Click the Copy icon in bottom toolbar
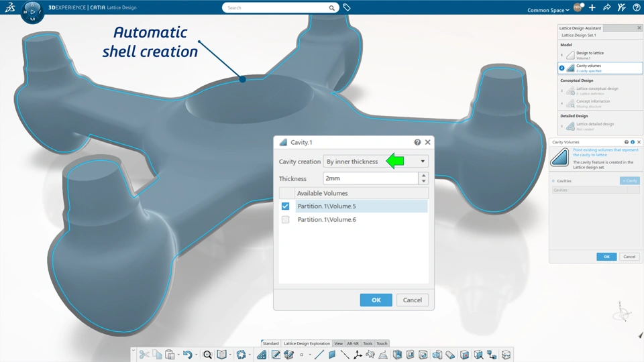Viewport: 644px width, 362px height. tap(157, 354)
